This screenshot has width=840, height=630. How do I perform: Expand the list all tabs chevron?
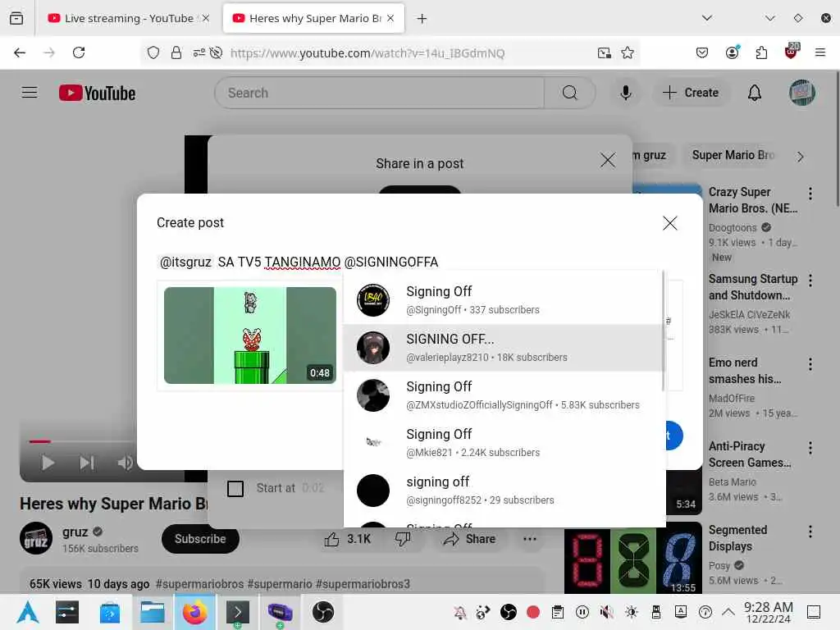tap(707, 18)
